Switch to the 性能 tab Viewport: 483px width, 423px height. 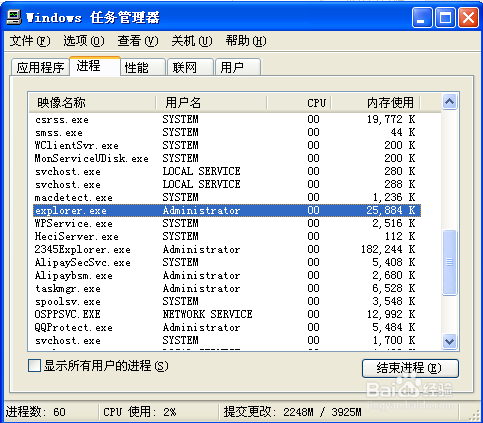(x=143, y=68)
